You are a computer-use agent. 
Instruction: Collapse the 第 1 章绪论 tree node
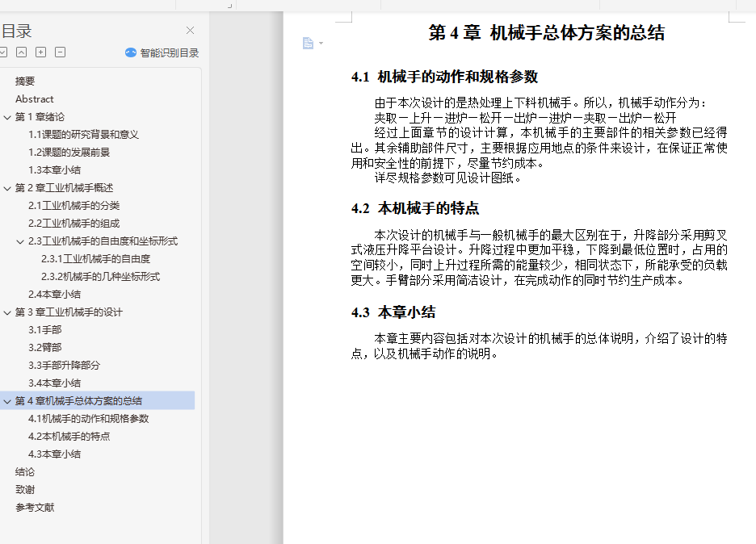(7, 117)
